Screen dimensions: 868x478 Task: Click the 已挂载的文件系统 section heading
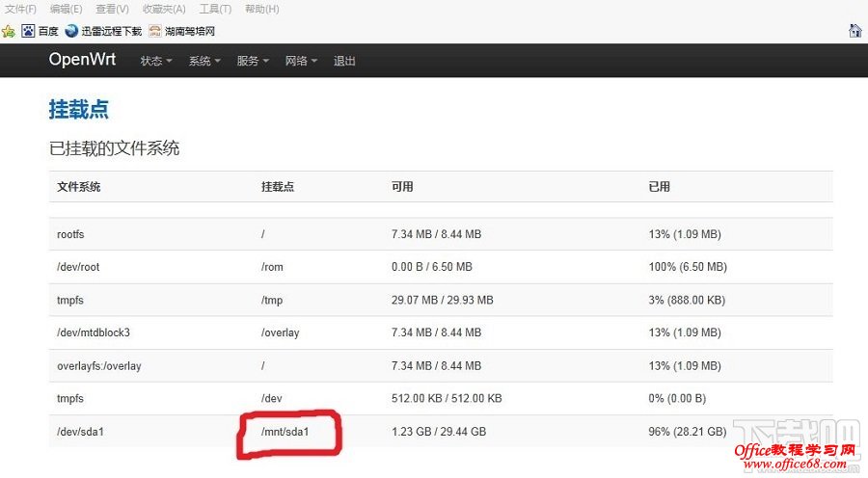tap(114, 148)
